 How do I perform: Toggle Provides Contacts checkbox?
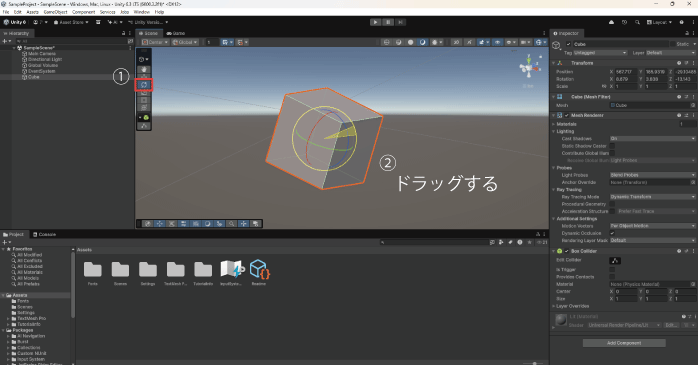[x=612, y=277]
